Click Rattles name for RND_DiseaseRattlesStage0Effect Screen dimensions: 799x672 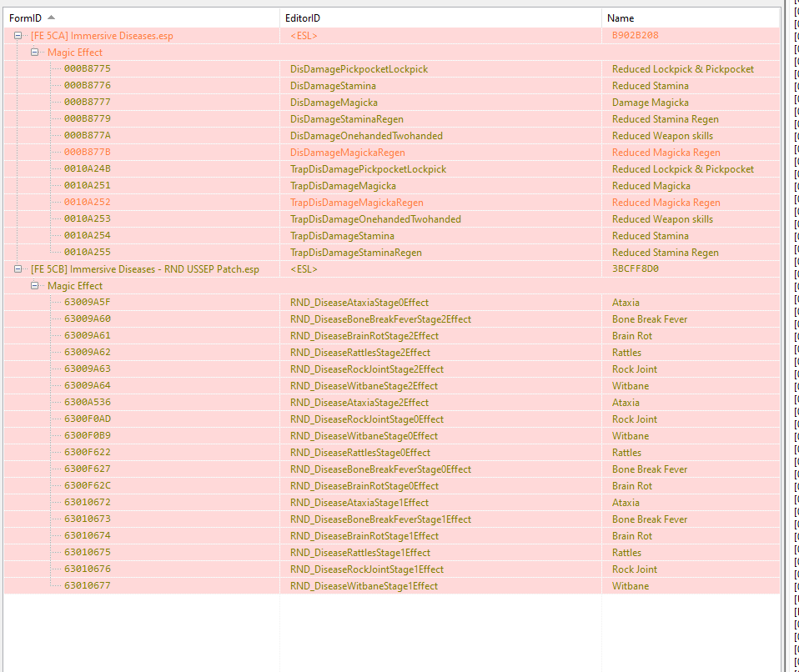click(x=626, y=453)
